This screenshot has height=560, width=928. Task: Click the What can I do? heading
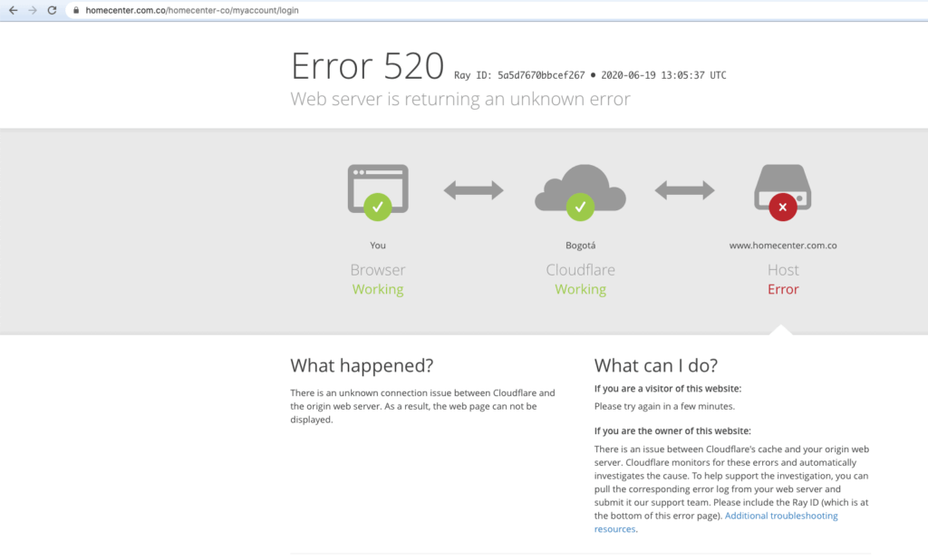[x=656, y=366]
